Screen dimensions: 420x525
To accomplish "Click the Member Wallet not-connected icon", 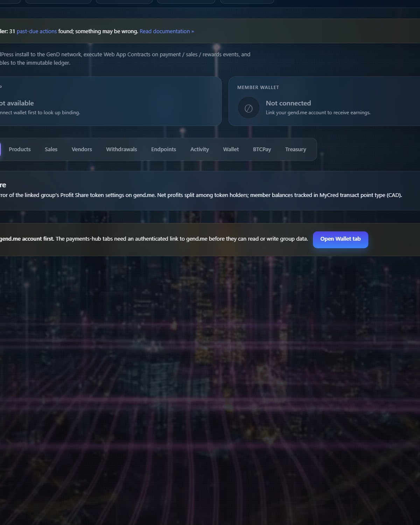I will (248, 108).
